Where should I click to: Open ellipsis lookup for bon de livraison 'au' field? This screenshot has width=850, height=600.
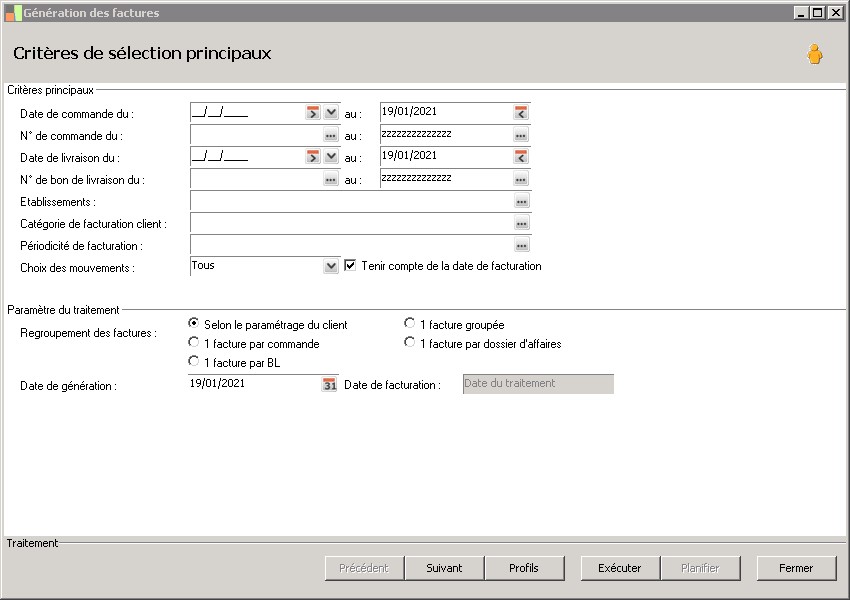point(520,179)
